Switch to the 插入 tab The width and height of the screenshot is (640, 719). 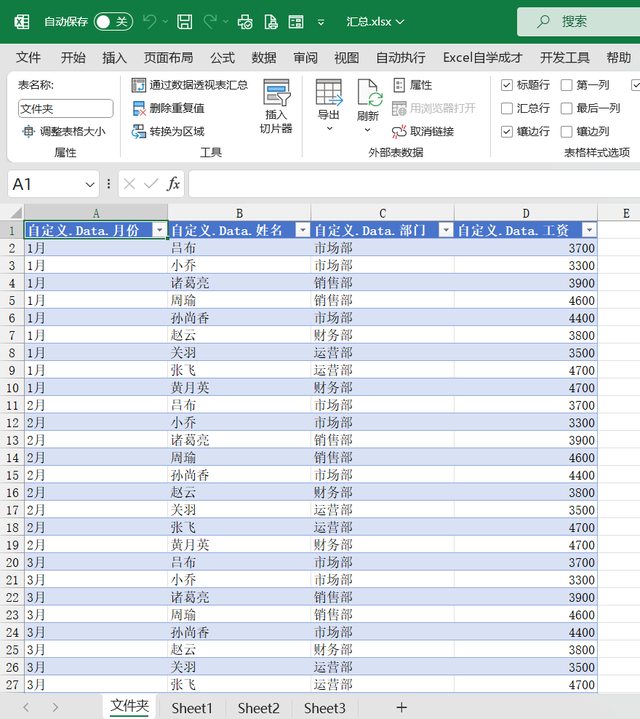coord(115,58)
